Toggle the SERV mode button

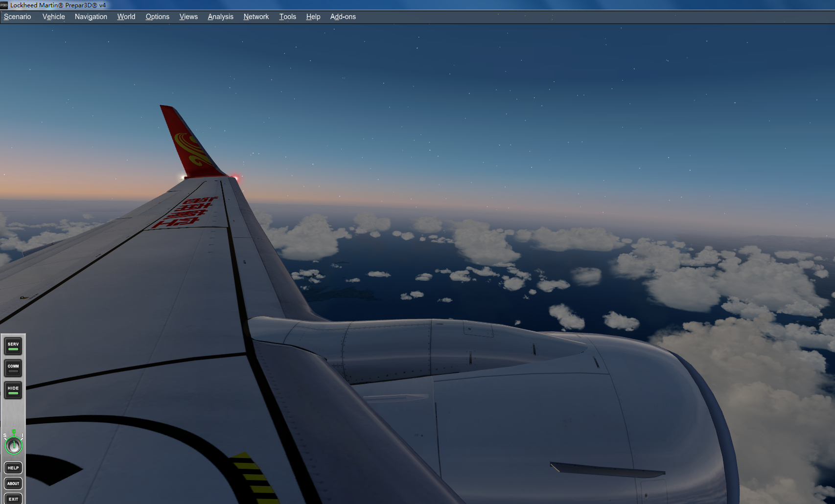[13, 346]
